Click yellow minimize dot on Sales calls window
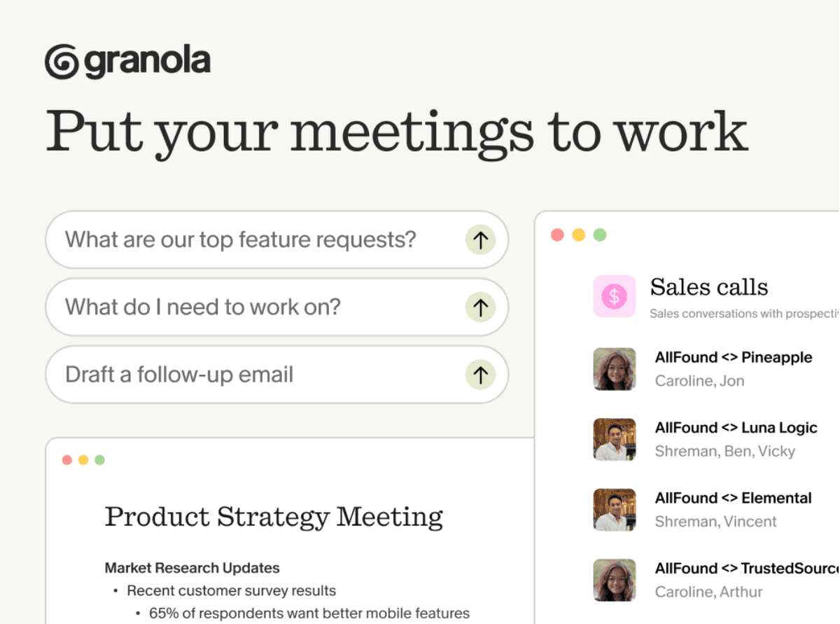This screenshot has height=624, width=840. click(578, 235)
